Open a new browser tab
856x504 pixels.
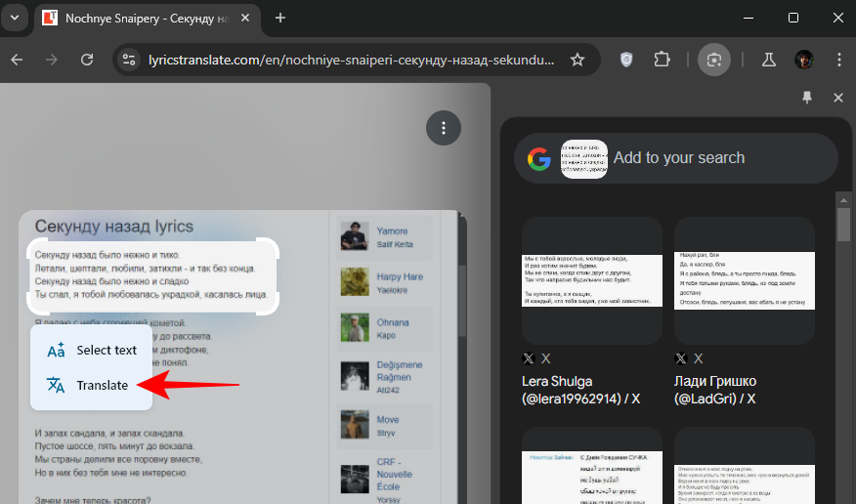[280, 18]
